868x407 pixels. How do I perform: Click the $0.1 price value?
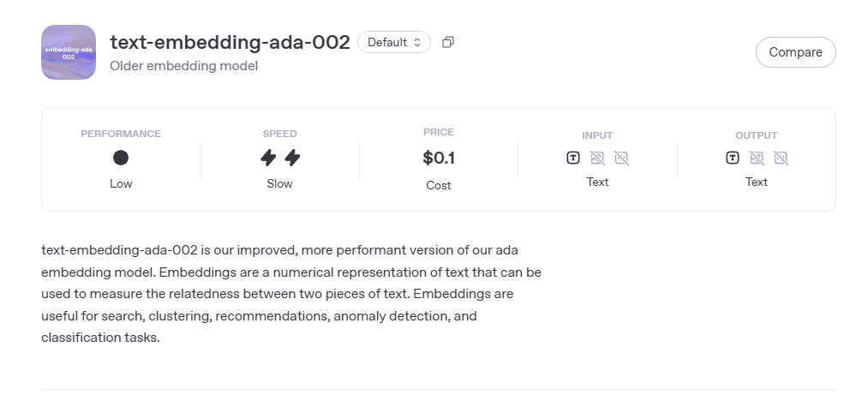(x=439, y=158)
